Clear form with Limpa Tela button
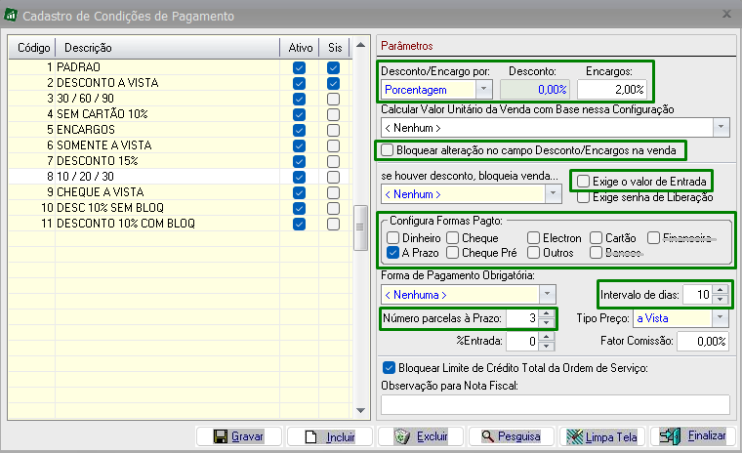742x453 pixels. click(x=602, y=436)
